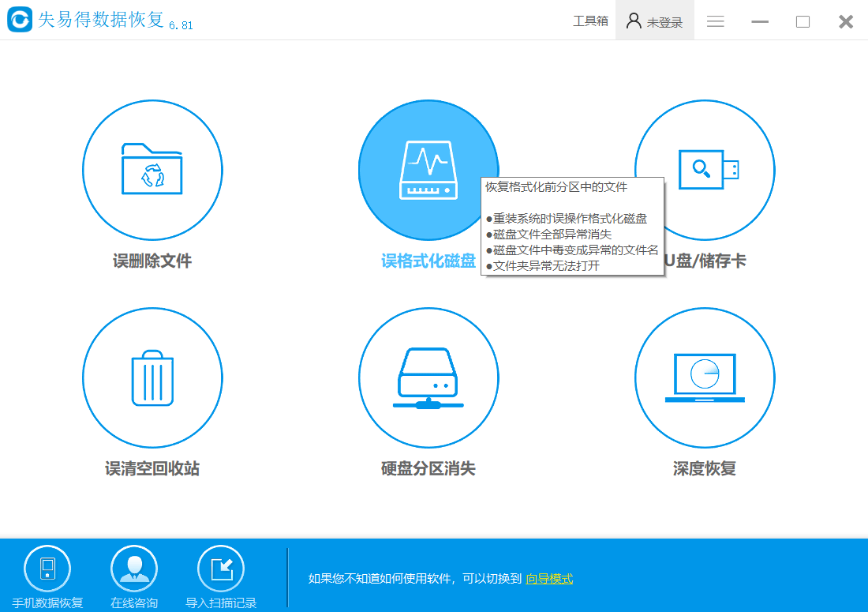Click the 未登录 login button
This screenshot has width=868, height=612.
(x=655, y=21)
